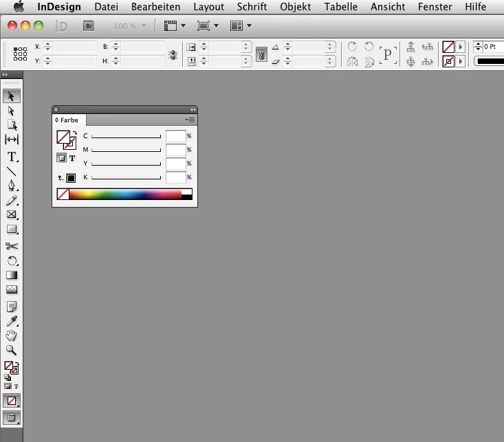
Task: Select the Free Transform tool
Action: click(x=12, y=261)
